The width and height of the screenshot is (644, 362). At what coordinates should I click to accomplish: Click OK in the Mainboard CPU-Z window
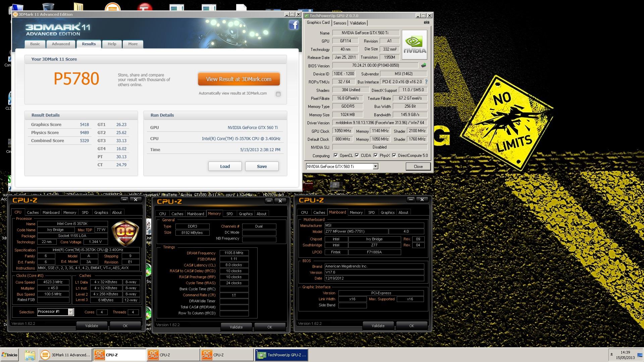(x=412, y=326)
